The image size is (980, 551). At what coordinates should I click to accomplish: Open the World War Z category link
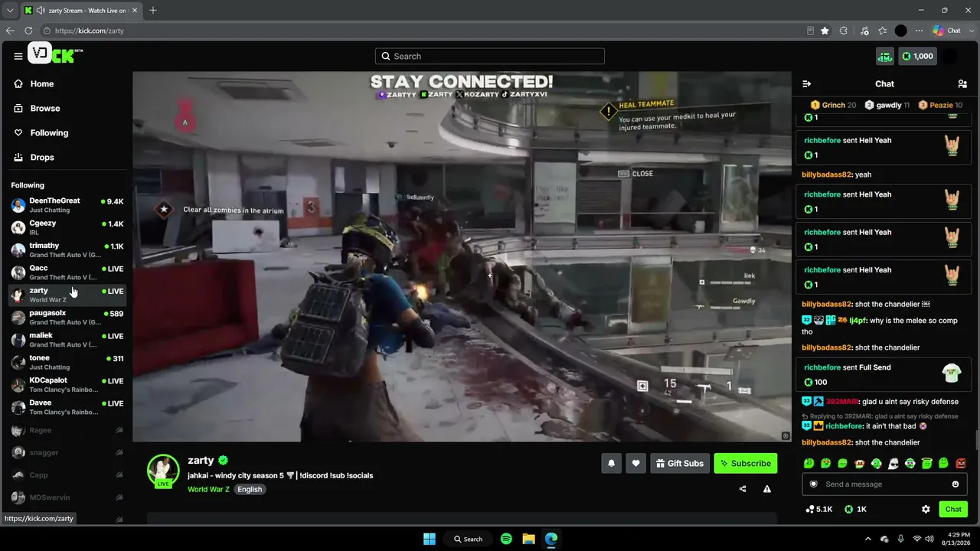[x=208, y=490]
